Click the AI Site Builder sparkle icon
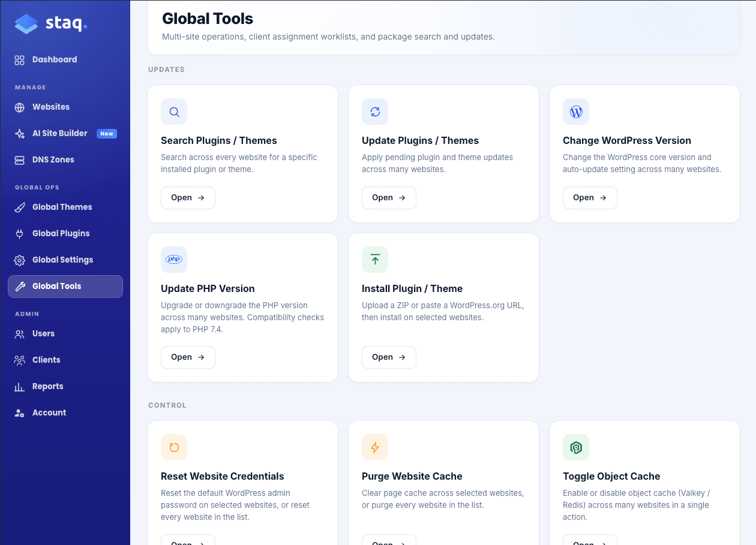This screenshot has height=545, width=756. coord(20,134)
